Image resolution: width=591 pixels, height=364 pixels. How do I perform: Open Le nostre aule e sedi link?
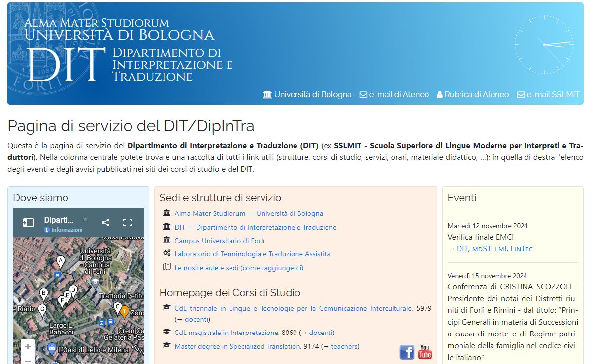(239, 268)
